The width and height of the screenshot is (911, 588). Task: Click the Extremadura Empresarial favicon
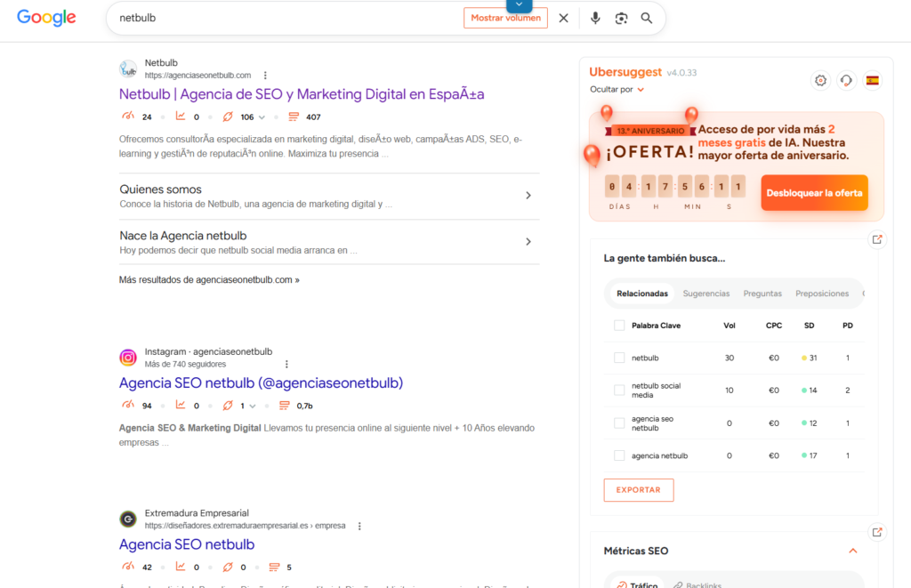click(x=128, y=519)
